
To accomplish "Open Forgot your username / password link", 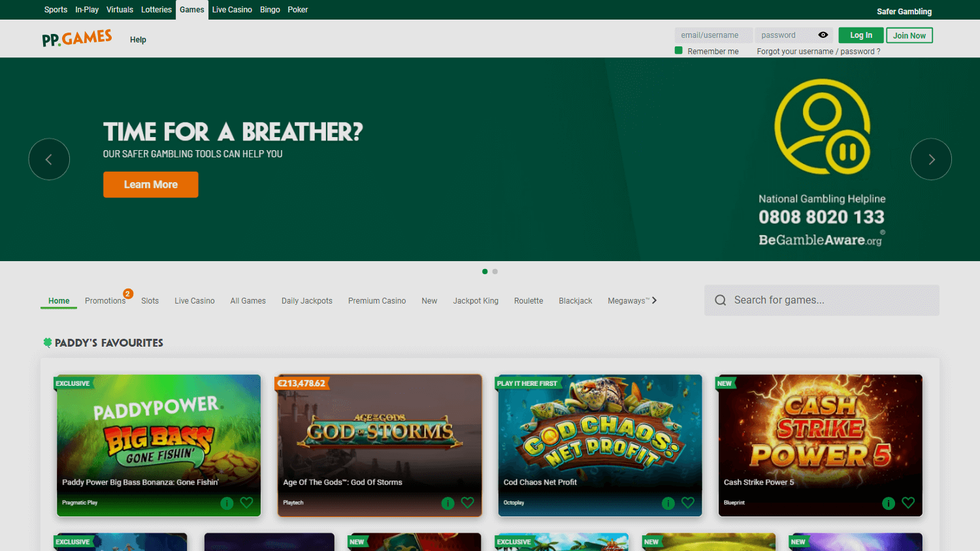I will click(x=819, y=52).
